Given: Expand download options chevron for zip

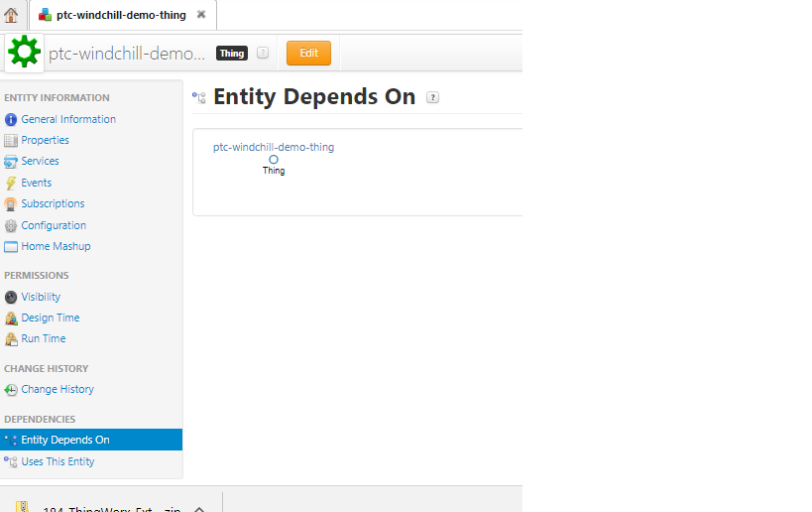Looking at the screenshot, I should (x=199, y=509).
